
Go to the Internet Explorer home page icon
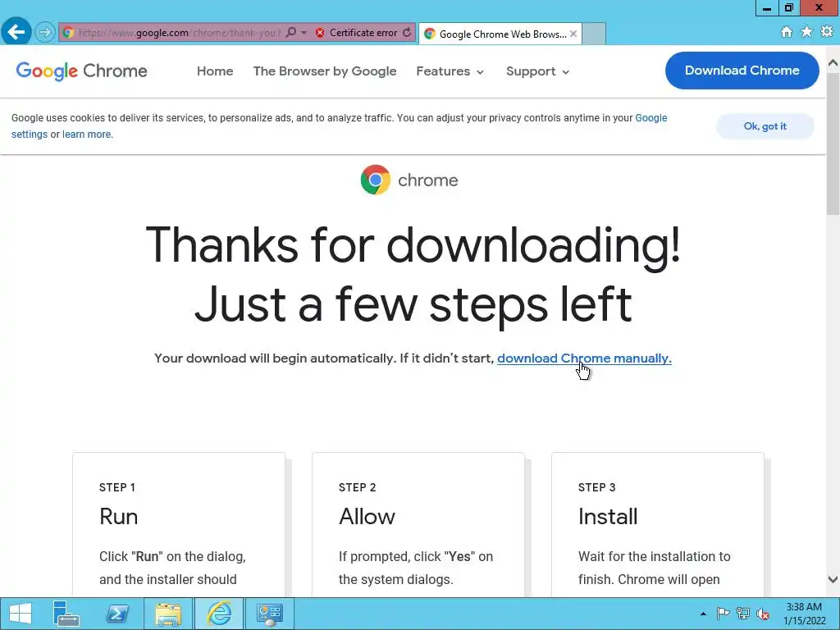tap(787, 32)
